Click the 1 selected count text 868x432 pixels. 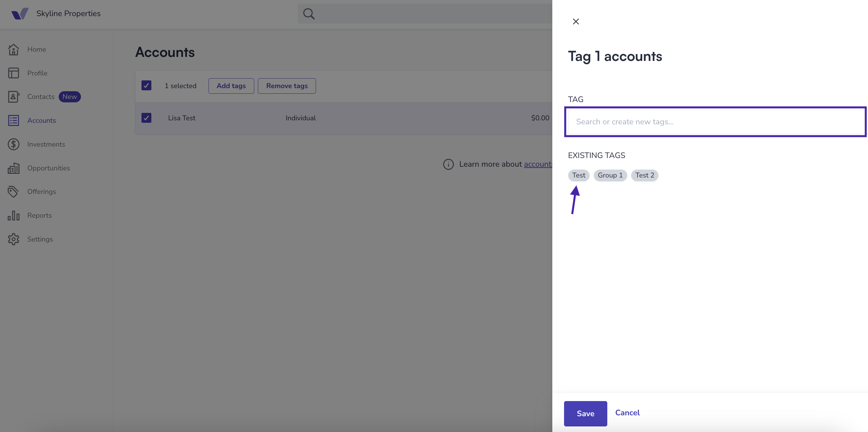180,86
